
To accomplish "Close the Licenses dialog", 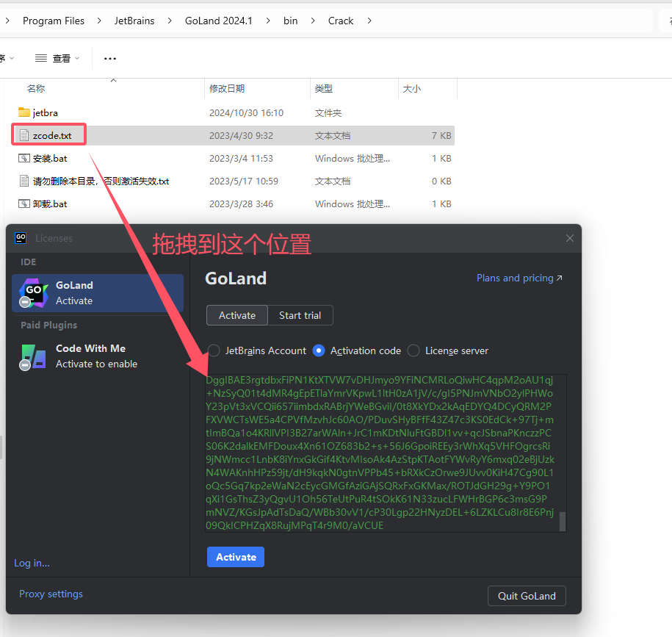I will coord(570,238).
